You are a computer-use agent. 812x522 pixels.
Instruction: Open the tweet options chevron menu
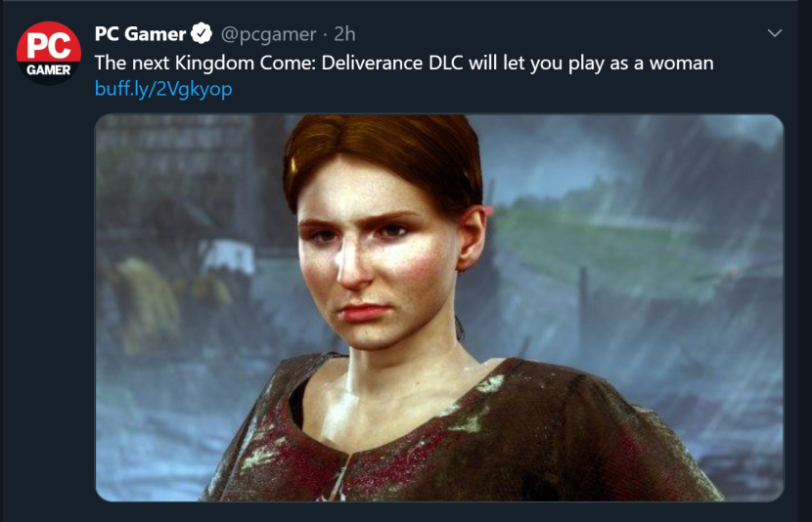(x=775, y=33)
